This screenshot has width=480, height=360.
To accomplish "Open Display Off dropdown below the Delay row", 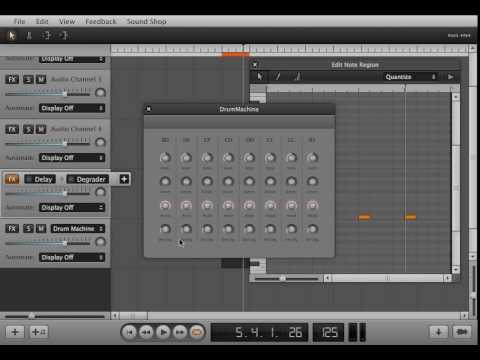I will (x=72, y=208).
